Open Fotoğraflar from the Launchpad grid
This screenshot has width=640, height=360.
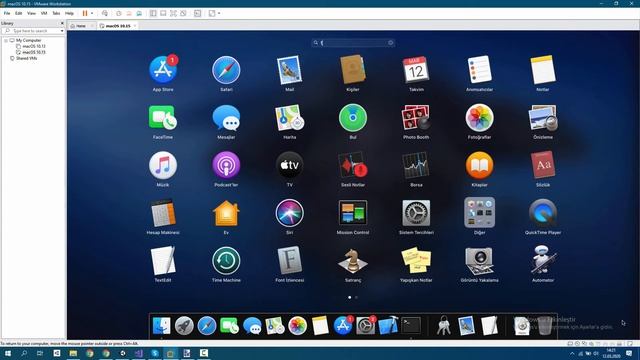tap(479, 118)
